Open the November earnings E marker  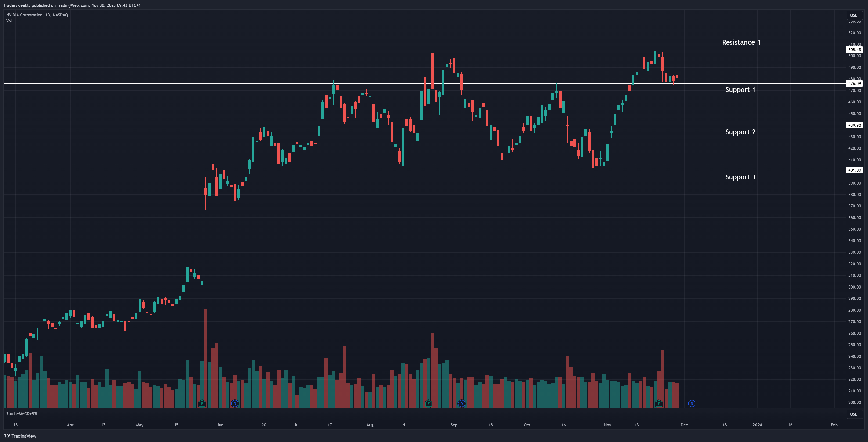(x=658, y=403)
